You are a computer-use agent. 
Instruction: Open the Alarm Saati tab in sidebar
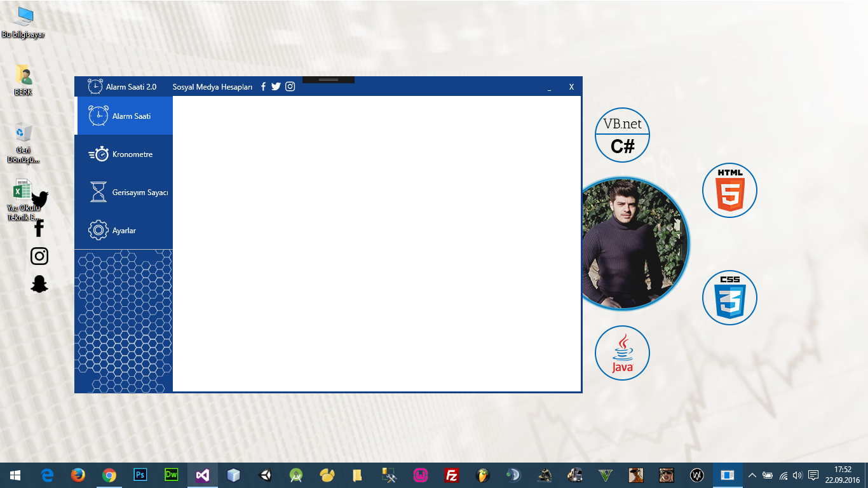[x=124, y=116]
